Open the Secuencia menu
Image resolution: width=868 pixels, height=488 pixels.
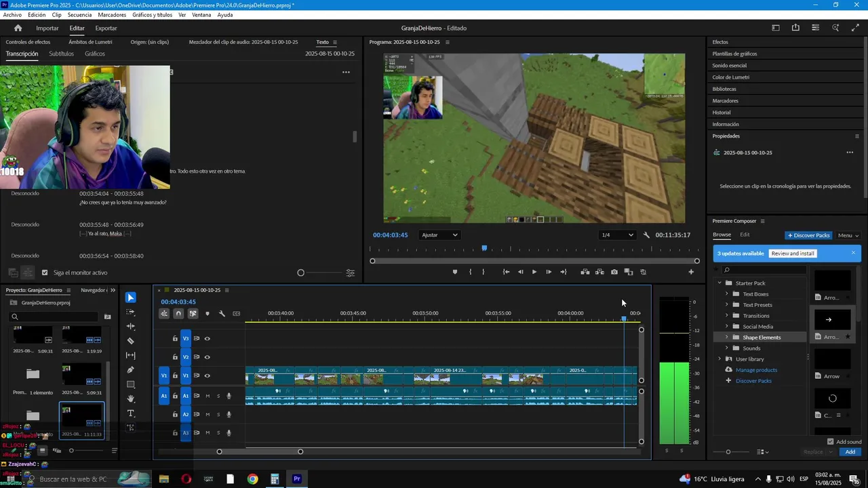tap(80, 15)
